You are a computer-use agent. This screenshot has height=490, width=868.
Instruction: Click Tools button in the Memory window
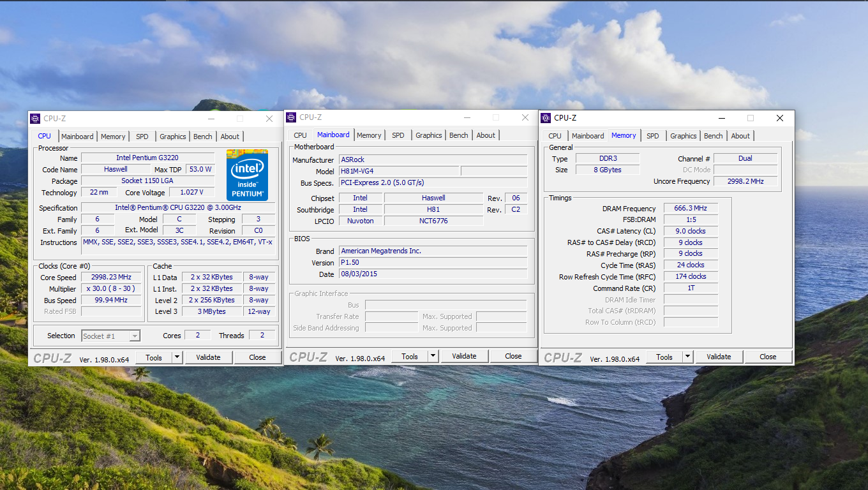point(664,357)
